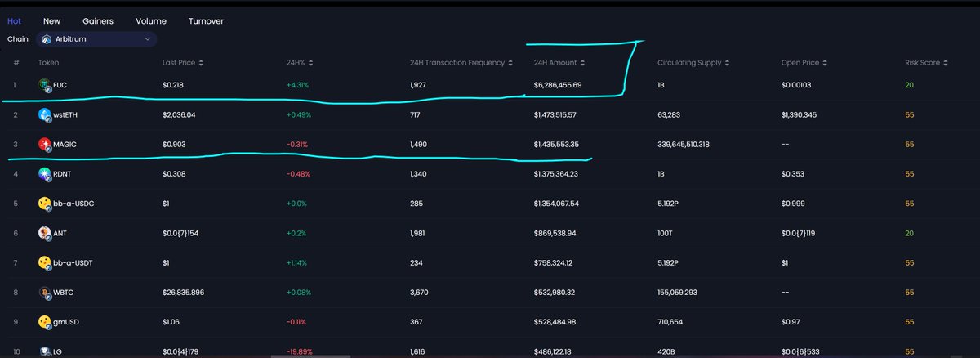The image size is (980, 358).
Task: Click WBTC transaction frequency 3,670
Action: tap(419, 292)
